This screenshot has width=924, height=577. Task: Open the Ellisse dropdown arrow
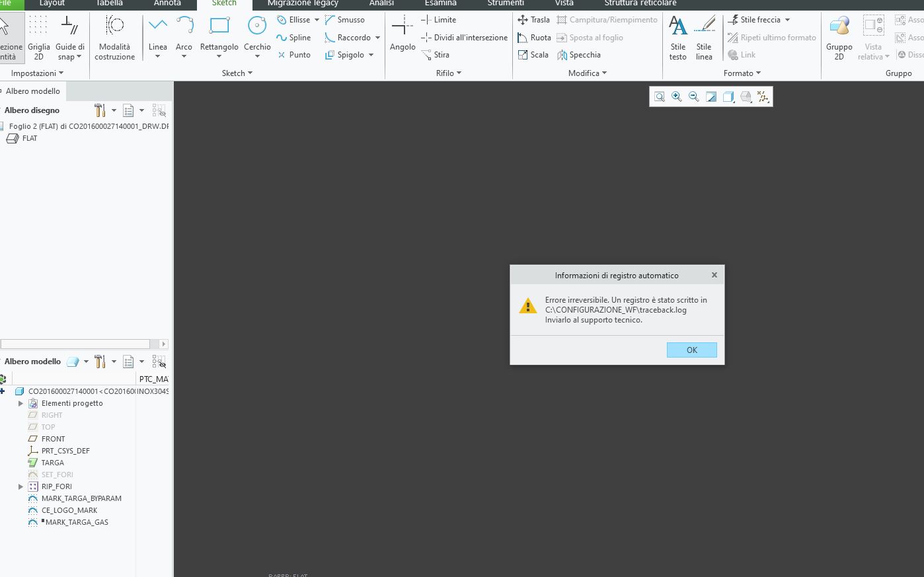point(316,19)
